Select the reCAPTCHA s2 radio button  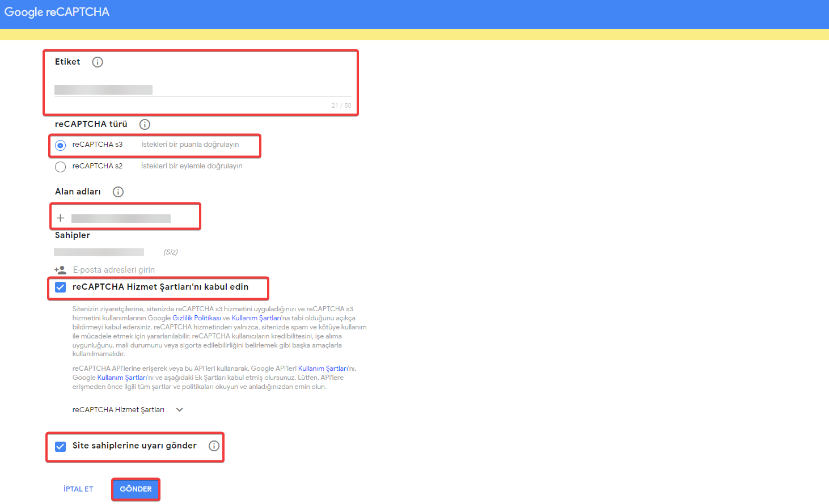(61, 167)
